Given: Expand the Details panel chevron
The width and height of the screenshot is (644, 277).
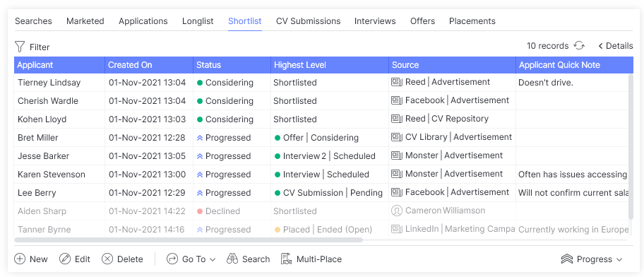Looking at the screenshot, I should click(600, 46).
